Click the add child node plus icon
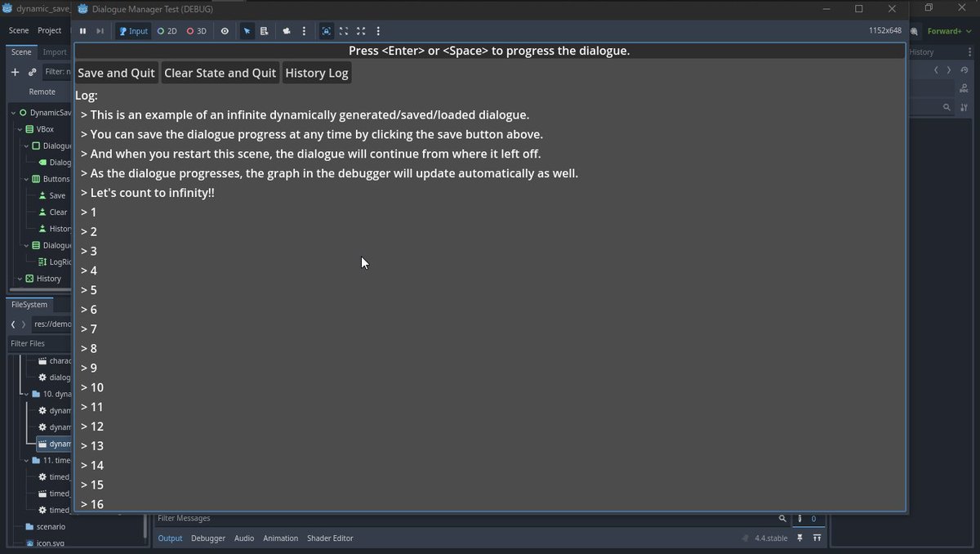 (15, 72)
